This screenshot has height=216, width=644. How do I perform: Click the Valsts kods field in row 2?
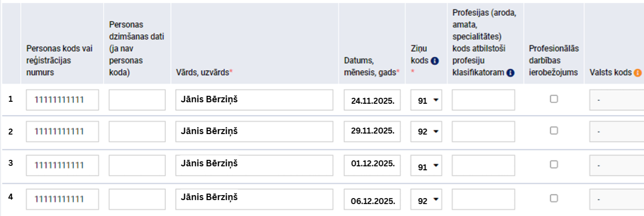tap(617, 132)
